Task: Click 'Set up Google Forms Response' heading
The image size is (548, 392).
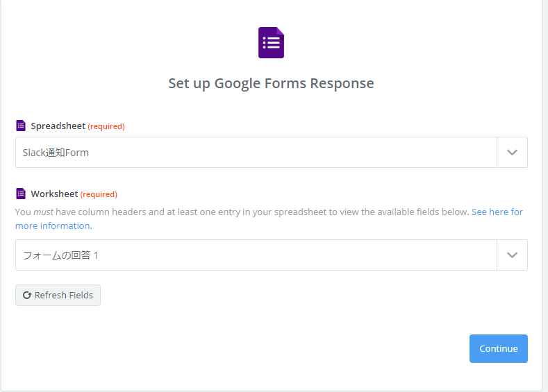Action: point(271,83)
